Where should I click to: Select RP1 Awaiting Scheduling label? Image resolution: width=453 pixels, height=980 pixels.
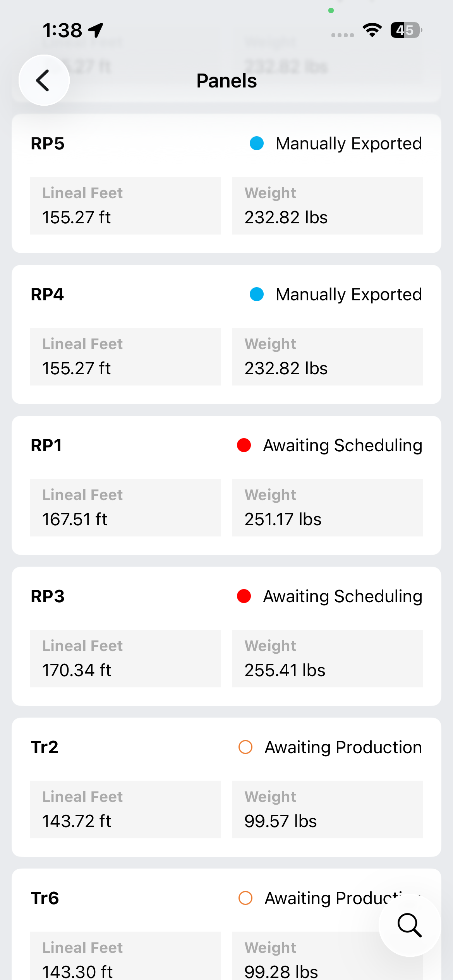pyautogui.click(x=343, y=445)
